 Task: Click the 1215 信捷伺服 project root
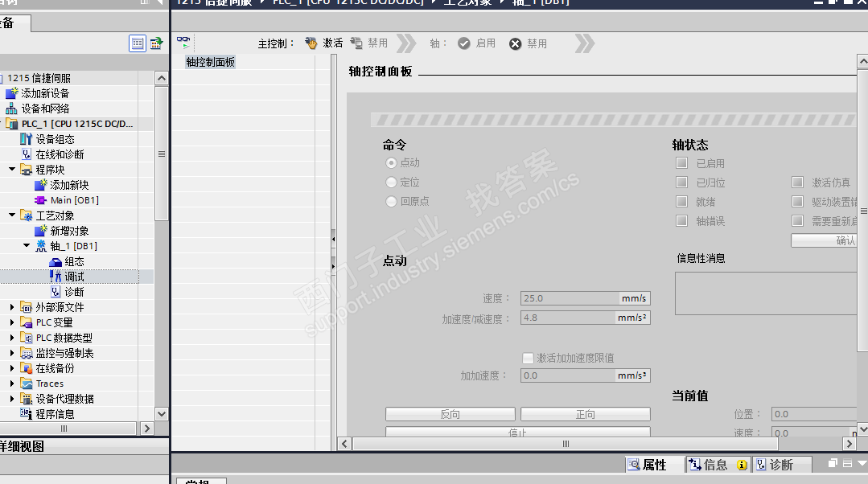tap(39, 78)
